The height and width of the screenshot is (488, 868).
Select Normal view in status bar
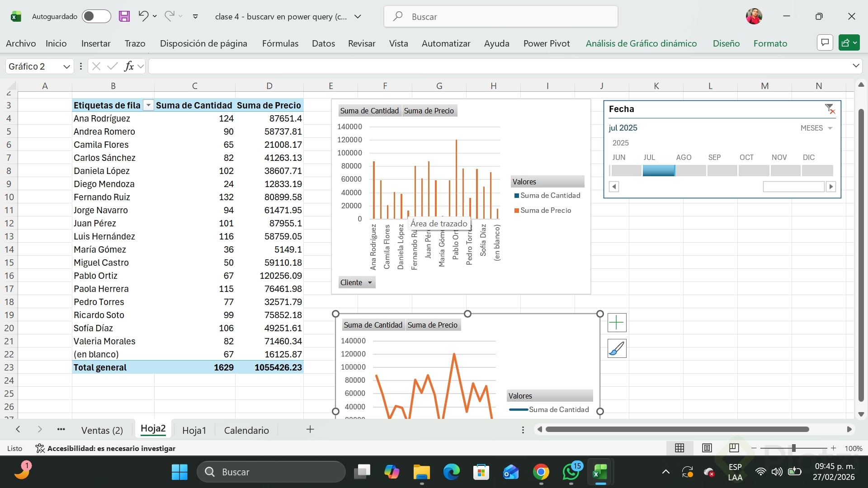click(x=679, y=448)
